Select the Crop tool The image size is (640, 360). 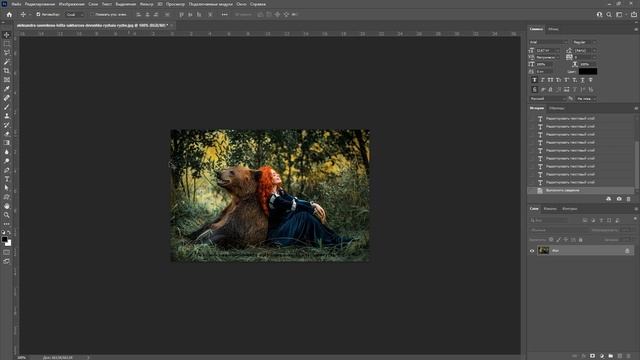7,71
